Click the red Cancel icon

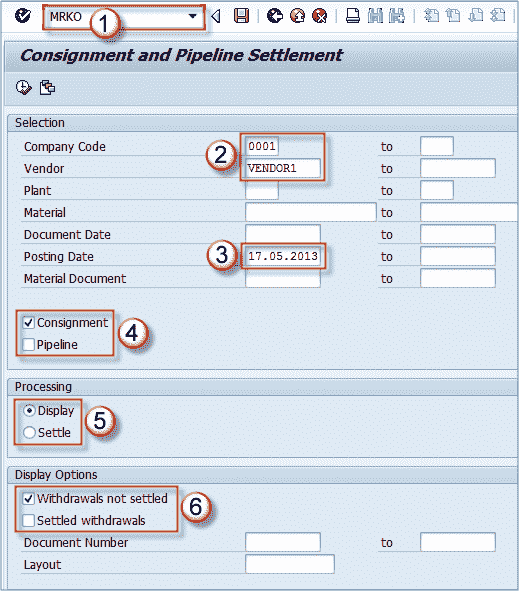coord(320,16)
